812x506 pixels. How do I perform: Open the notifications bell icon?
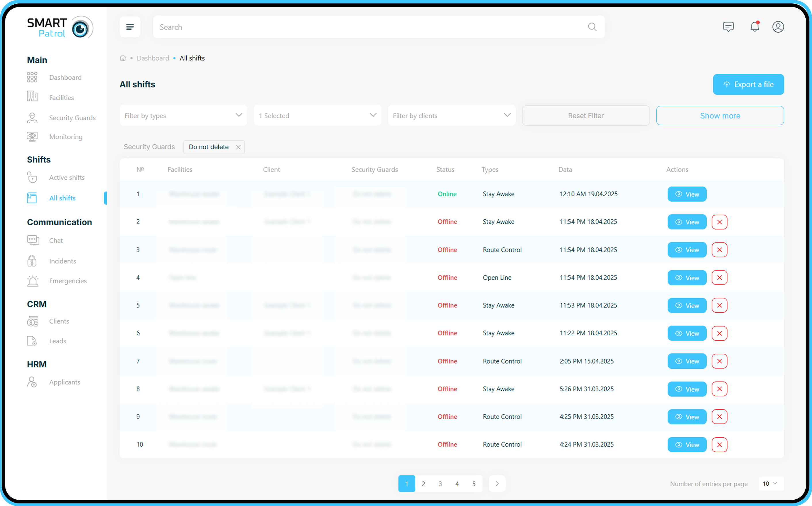point(754,27)
